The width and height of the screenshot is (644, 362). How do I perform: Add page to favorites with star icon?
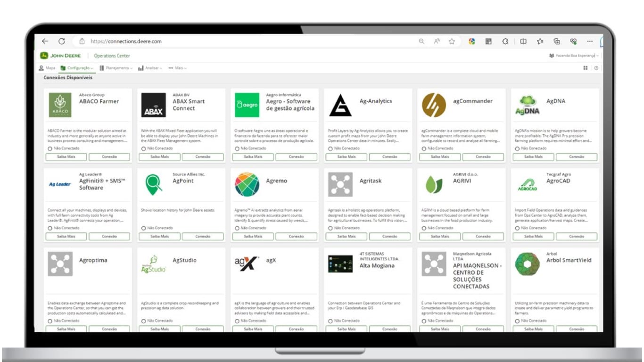coord(452,41)
